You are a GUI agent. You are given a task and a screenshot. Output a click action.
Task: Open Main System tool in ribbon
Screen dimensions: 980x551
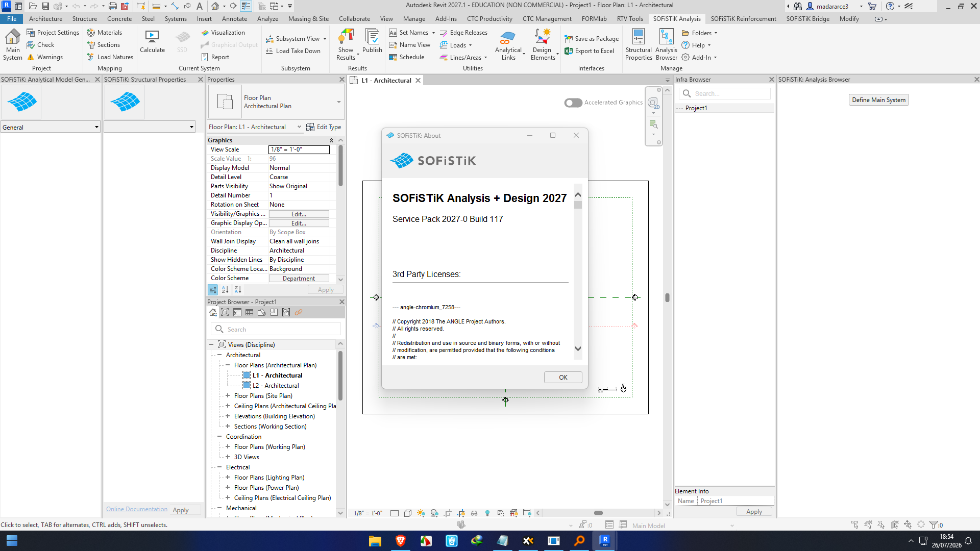[x=13, y=44]
